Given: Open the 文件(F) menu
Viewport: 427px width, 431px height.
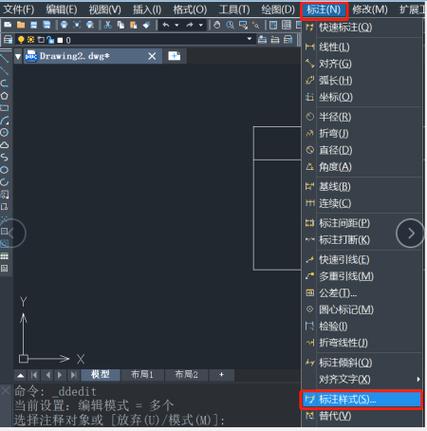Looking at the screenshot, I should point(19,9).
